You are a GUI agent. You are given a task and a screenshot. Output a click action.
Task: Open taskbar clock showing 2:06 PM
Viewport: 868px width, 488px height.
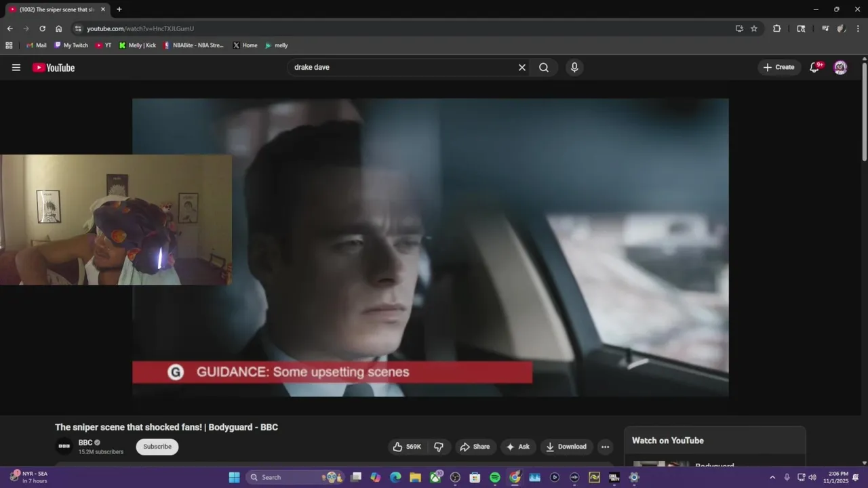coord(836,477)
